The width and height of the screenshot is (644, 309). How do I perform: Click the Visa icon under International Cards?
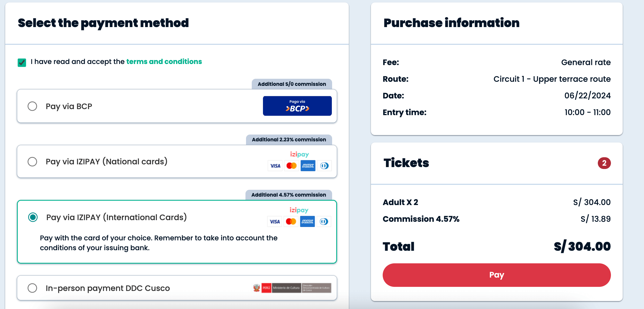coord(275,221)
